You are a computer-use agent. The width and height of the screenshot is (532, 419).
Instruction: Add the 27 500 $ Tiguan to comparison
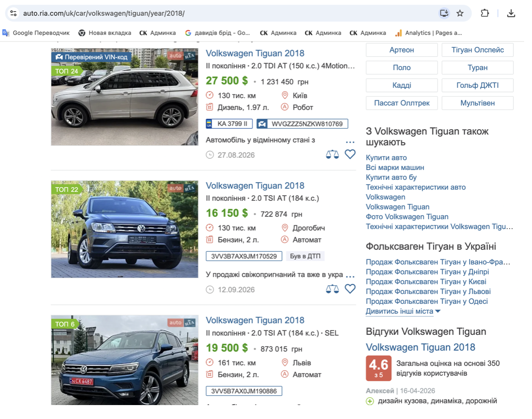click(x=332, y=155)
